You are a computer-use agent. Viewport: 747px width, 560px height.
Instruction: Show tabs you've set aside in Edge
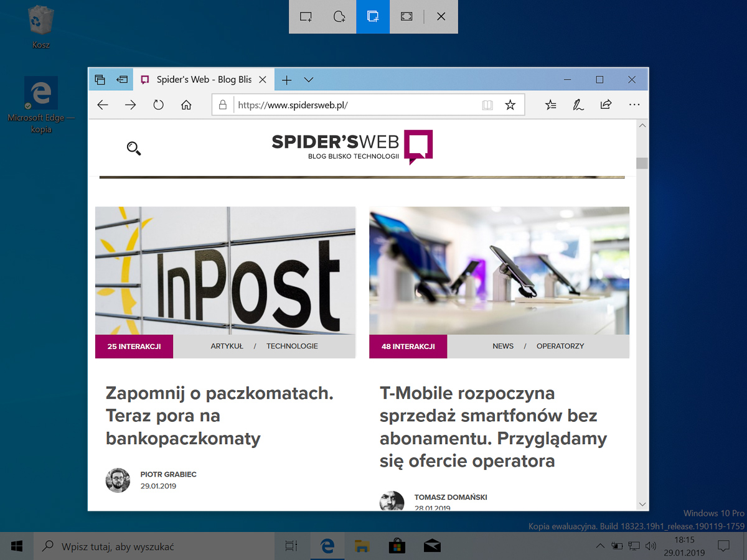pyautogui.click(x=100, y=80)
